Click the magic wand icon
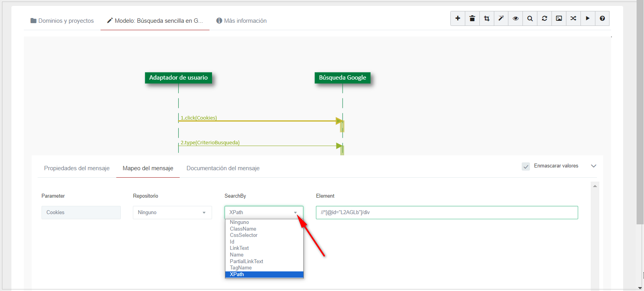 pos(501,18)
